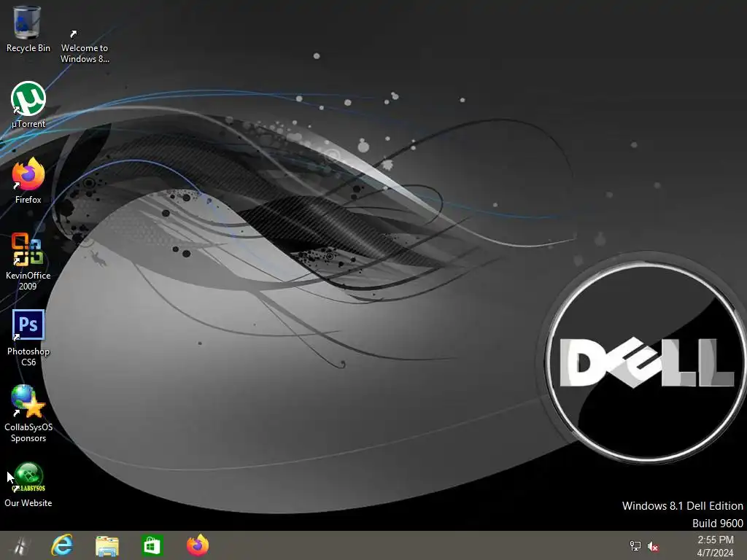Open Internet Explorer from the taskbar
This screenshot has width=747, height=560.
pyautogui.click(x=62, y=545)
